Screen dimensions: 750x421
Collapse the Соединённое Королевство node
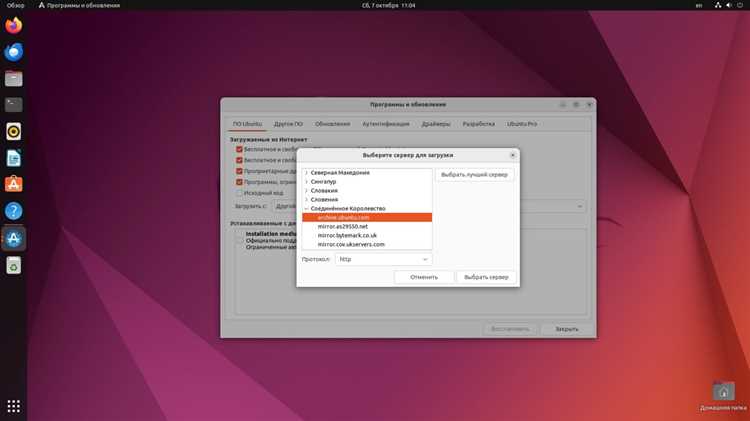tap(306, 209)
